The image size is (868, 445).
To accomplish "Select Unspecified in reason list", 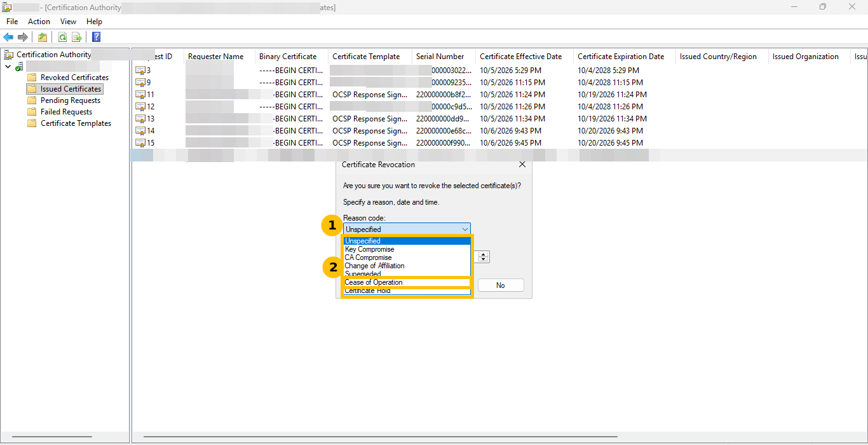I will pos(407,241).
